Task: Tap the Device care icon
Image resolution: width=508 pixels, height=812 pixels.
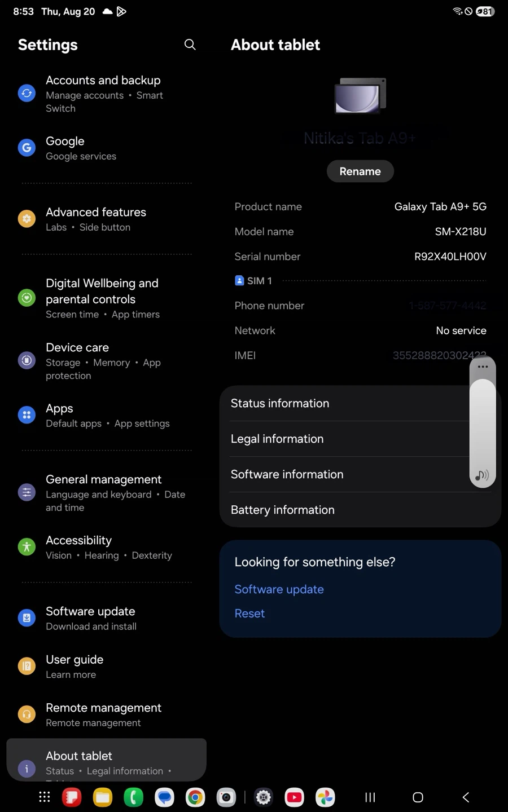Action: [27, 360]
